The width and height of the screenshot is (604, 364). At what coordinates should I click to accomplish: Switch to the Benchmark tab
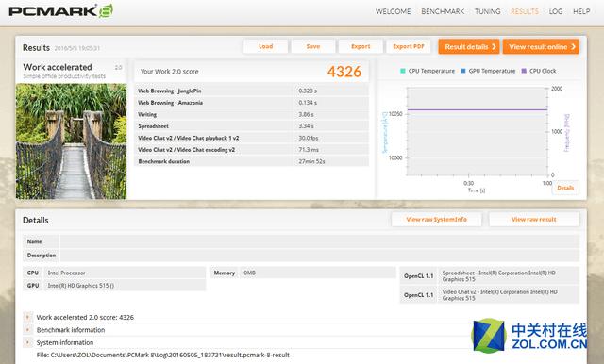click(443, 11)
